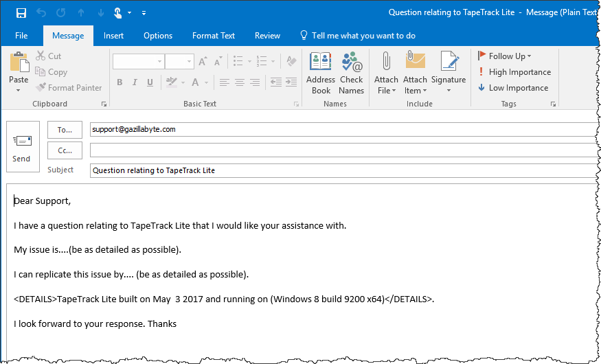601x364 pixels.
Task: Select the Format Painter tool
Action: pyautogui.click(x=69, y=87)
